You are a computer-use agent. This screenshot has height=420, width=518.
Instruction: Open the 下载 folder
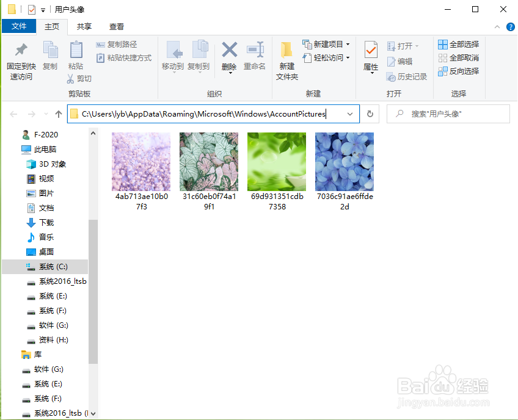(x=40, y=223)
